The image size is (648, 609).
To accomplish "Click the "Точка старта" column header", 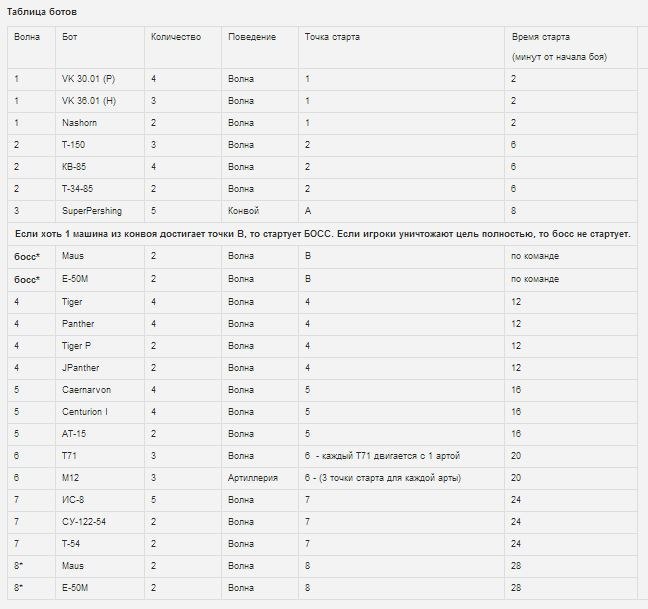I will [x=332, y=37].
